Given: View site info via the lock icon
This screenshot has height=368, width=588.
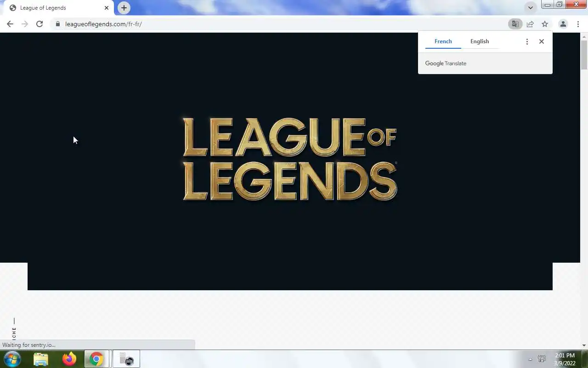Looking at the screenshot, I should [57, 24].
